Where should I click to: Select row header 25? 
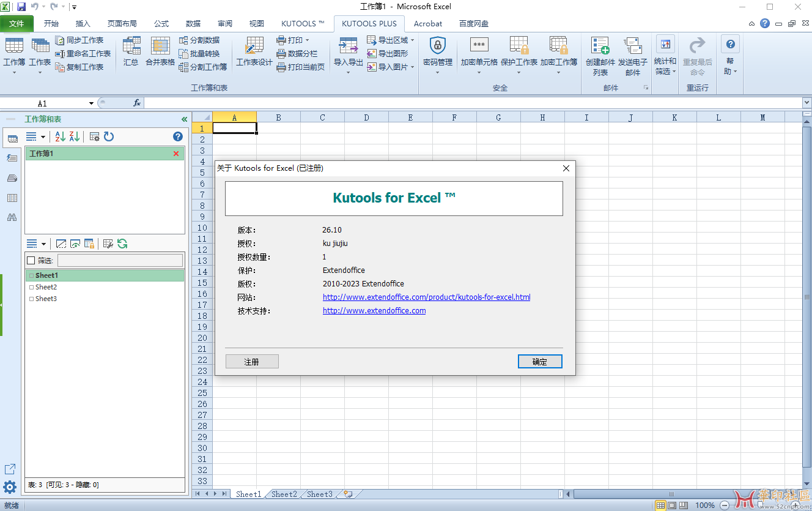pyautogui.click(x=202, y=393)
